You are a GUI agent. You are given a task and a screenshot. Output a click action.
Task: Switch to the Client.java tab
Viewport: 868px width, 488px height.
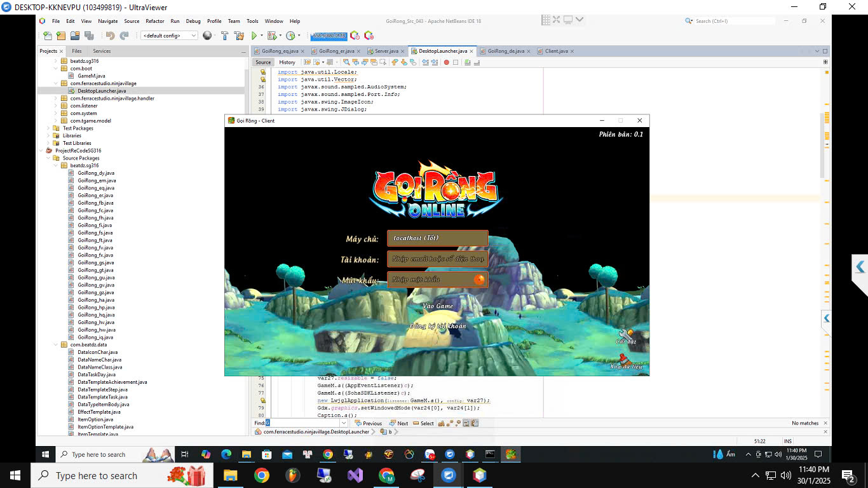[557, 51]
